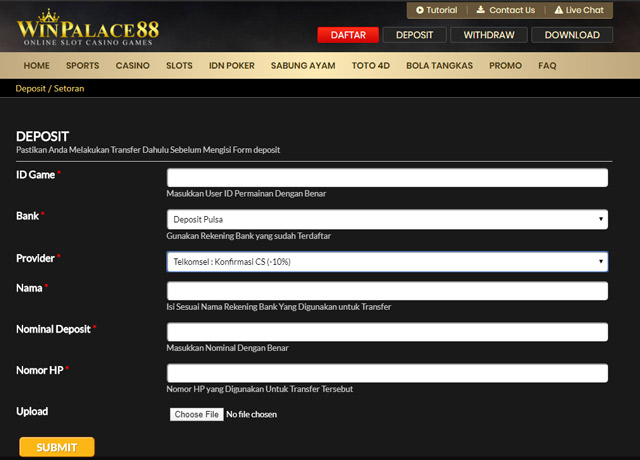Go to the HOME menu item

click(36, 66)
